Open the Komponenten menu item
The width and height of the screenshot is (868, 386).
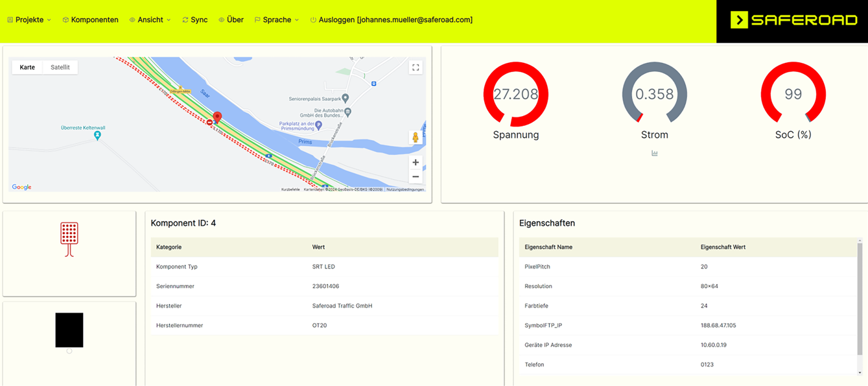pos(91,20)
